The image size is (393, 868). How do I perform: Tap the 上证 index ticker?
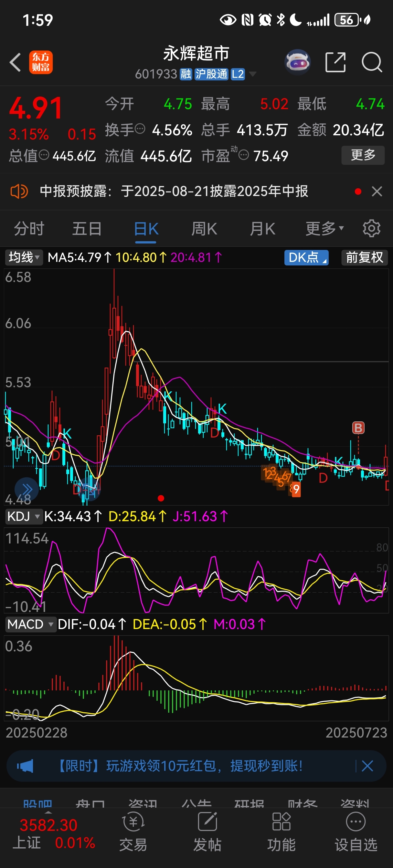(x=54, y=834)
